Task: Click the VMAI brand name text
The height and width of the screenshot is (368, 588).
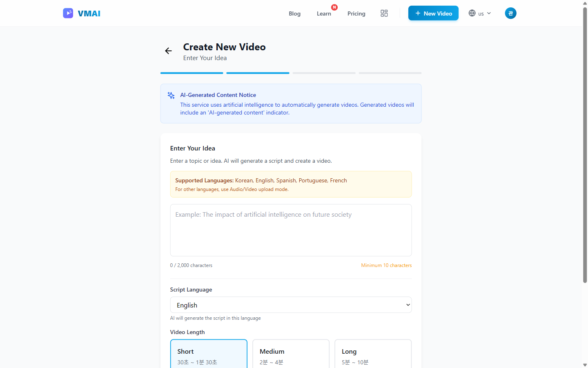Action: point(89,13)
